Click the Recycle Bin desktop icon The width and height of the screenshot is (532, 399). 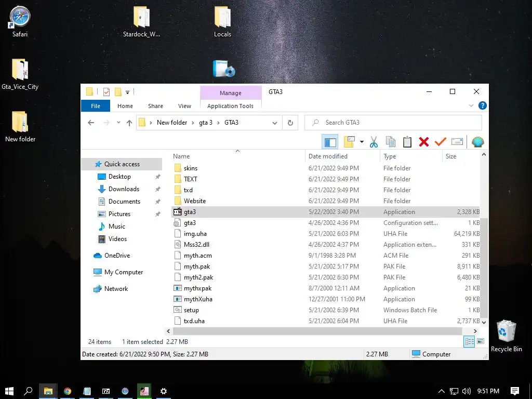click(506, 336)
